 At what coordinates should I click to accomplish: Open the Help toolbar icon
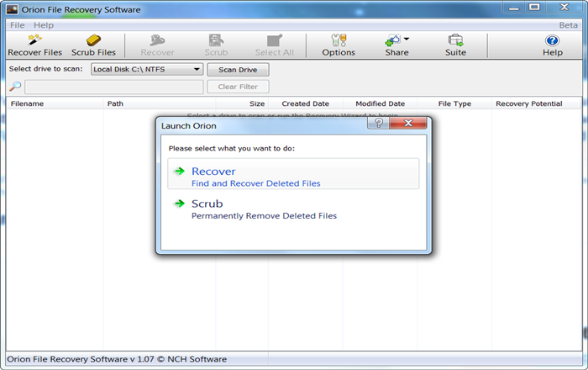pyautogui.click(x=553, y=45)
